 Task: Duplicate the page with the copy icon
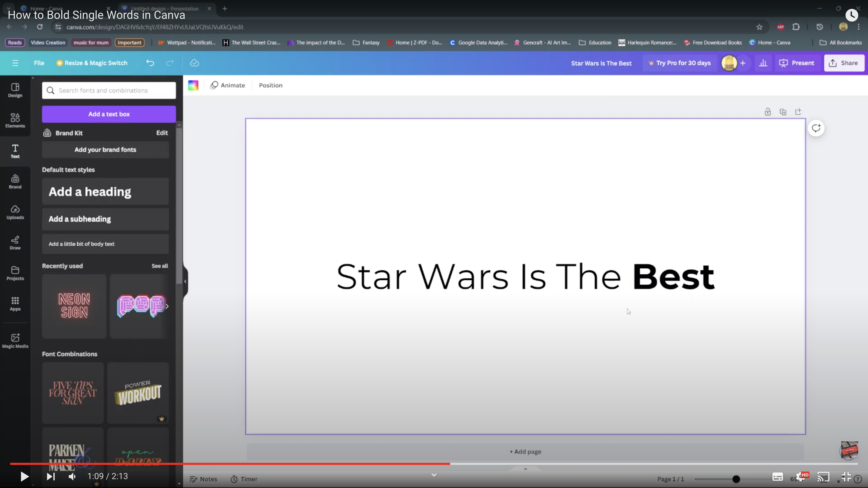click(783, 112)
